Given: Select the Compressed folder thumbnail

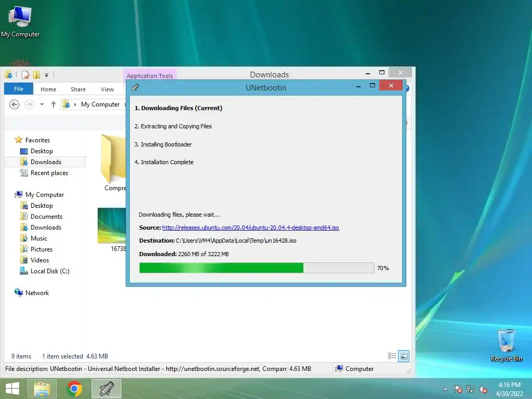Looking at the screenshot, I should [x=113, y=159].
